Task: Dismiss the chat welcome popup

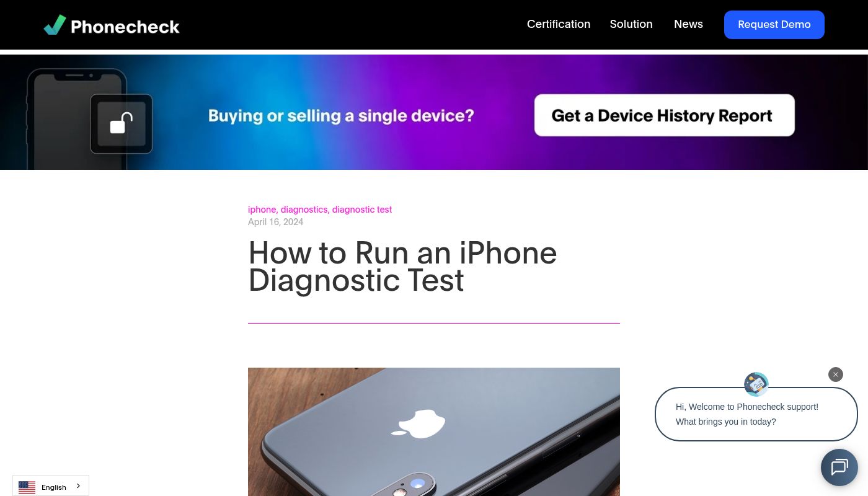Action: (836, 374)
